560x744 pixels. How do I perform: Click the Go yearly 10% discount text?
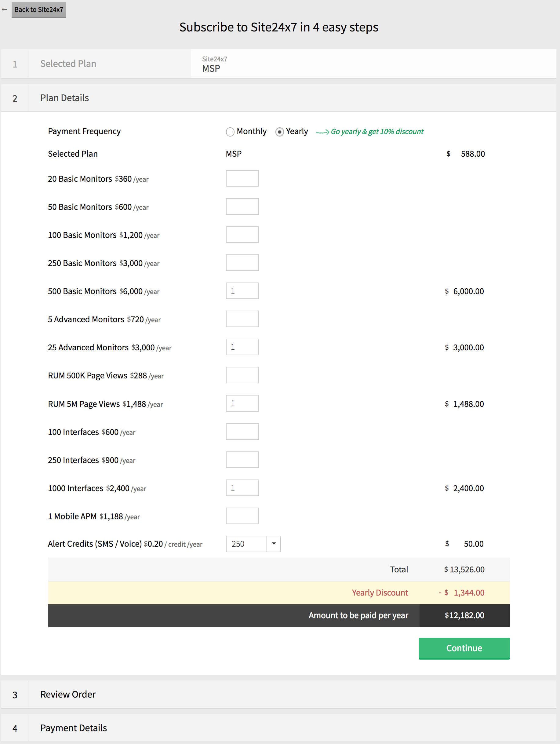click(x=377, y=132)
